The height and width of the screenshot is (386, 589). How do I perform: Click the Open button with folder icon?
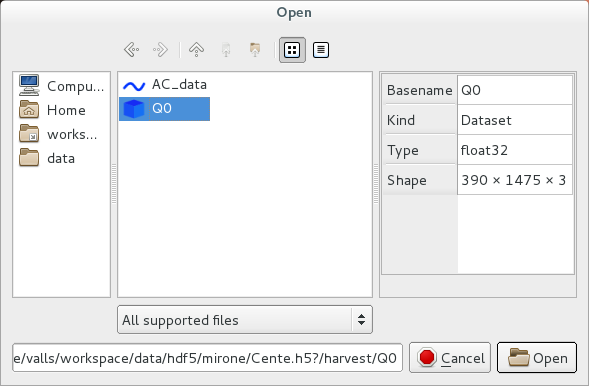[537, 357]
